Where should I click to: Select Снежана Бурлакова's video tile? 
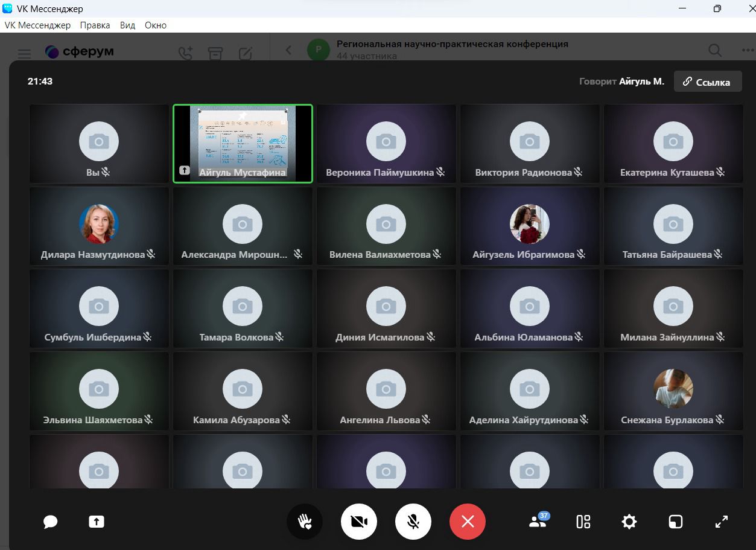(673, 389)
